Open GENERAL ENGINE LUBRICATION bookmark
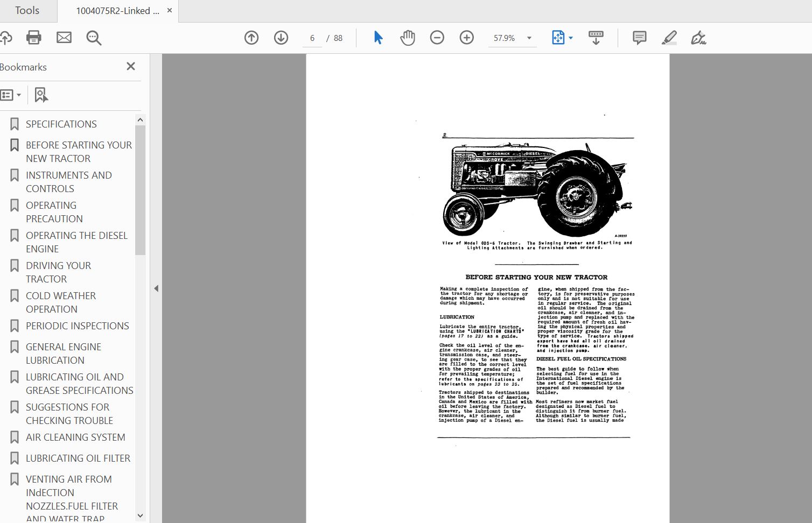Viewport: 812px width, 523px height. (64, 354)
